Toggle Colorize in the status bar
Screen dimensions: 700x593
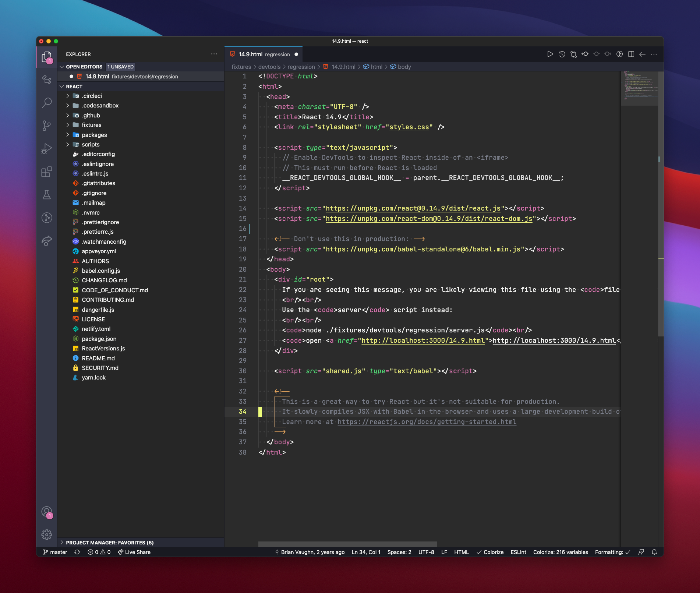(x=490, y=552)
